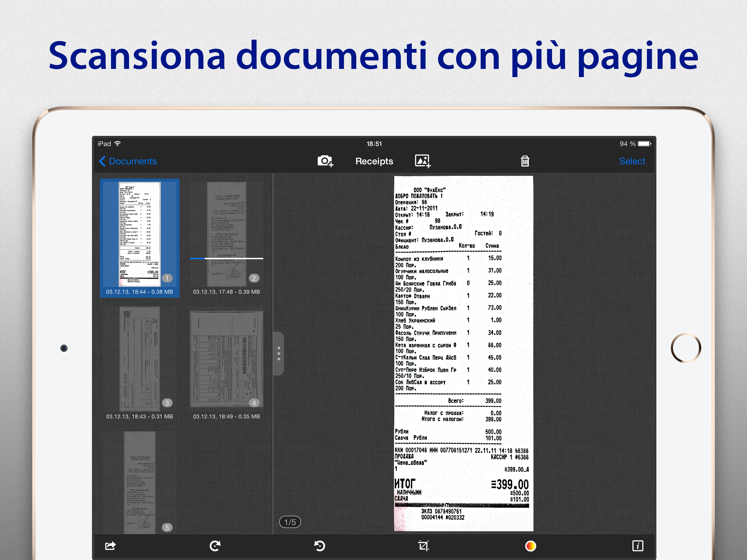Tap the Select button
747x560 pixels.
632,161
